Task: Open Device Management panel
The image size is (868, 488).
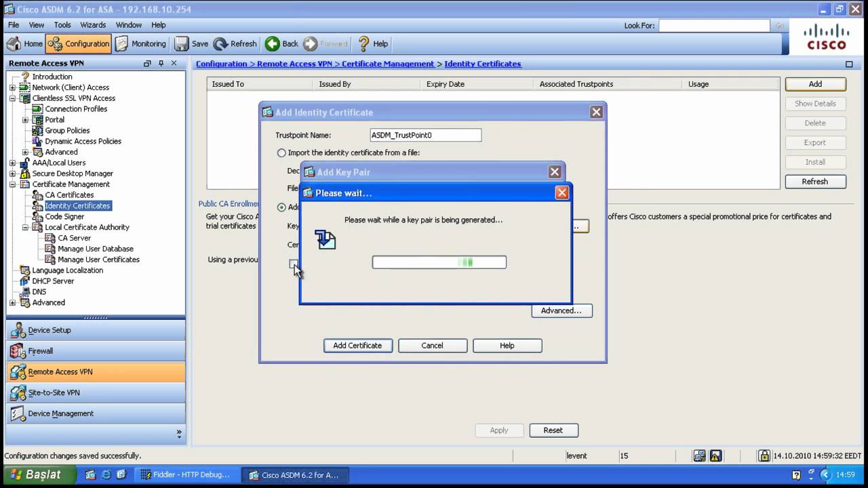Action: [96, 413]
